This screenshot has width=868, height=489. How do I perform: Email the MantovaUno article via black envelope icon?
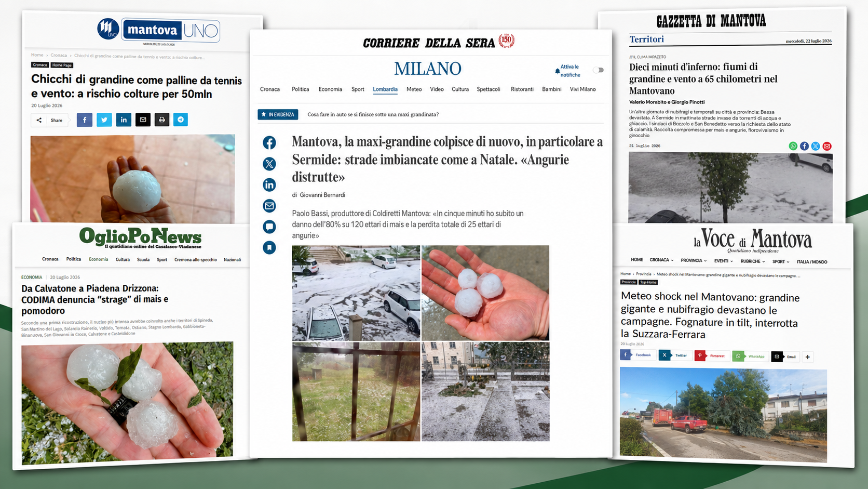tap(143, 120)
